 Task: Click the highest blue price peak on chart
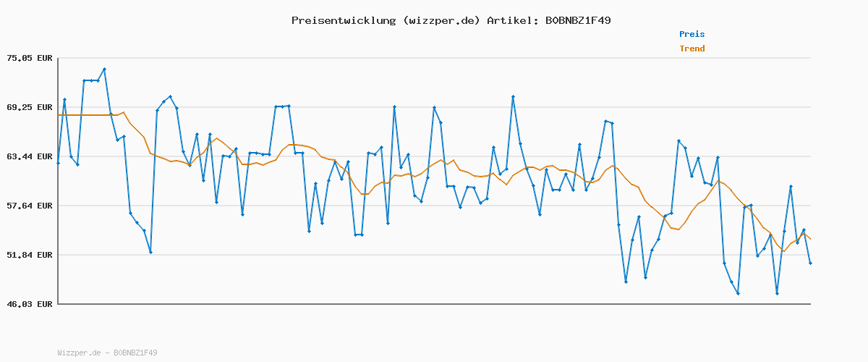[x=104, y=70]
